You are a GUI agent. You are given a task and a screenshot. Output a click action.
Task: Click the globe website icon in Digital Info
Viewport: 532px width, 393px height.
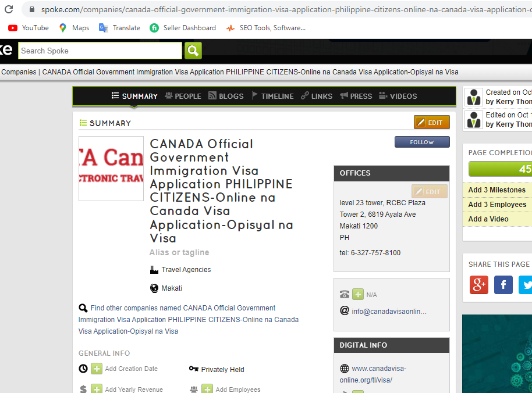pos(345,368)
